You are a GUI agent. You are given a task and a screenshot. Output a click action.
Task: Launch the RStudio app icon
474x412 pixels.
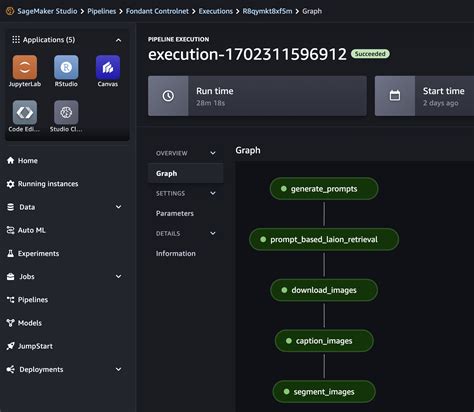(x=66, y=67)
